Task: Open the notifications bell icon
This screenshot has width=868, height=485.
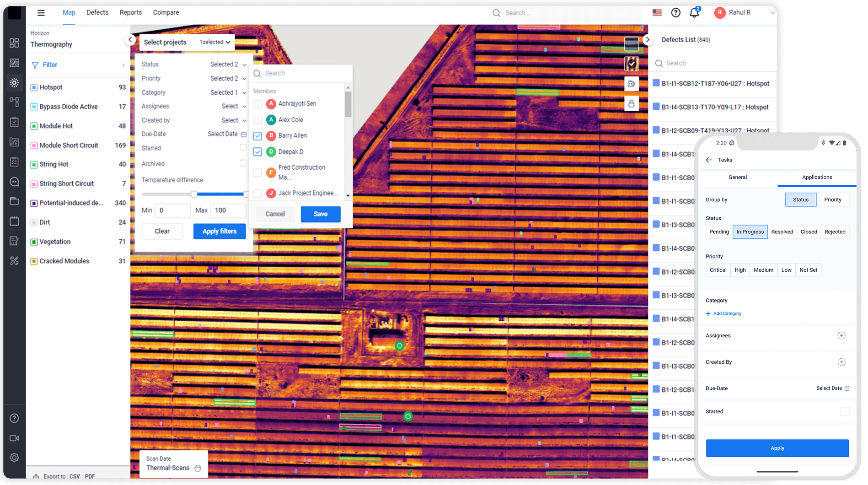Action: click(x=694, y=13)
